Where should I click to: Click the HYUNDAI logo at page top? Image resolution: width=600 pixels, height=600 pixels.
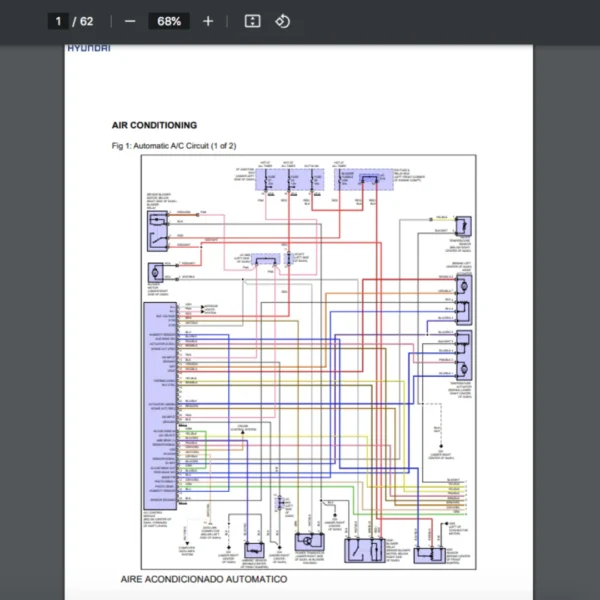(x=89, y=48)
